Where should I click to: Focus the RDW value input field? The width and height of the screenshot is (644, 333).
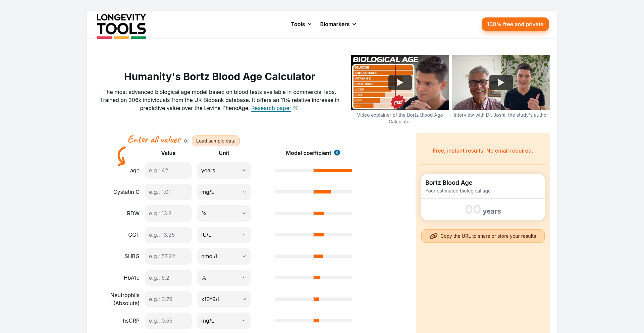tap(168, 213)
